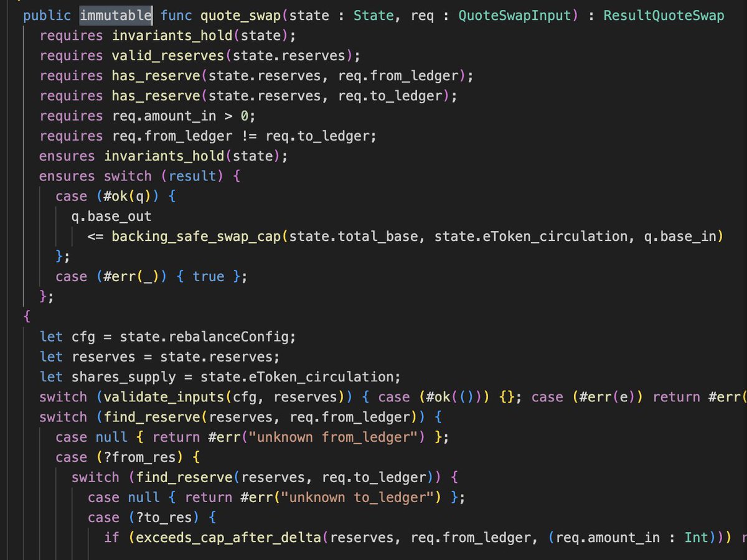Click backing_safe_swap_cap function call

[x=196, y=236]
